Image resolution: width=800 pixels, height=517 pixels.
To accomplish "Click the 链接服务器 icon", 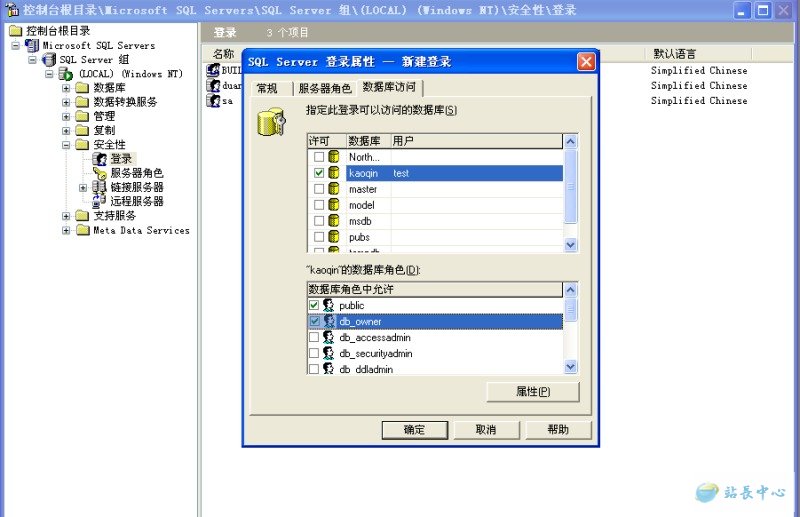I will [x=99, y=187].
